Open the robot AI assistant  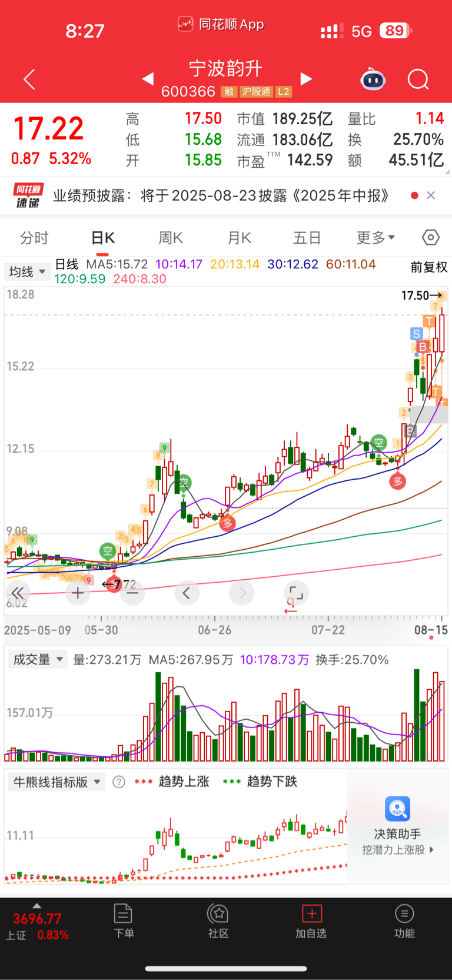[373, 79]
